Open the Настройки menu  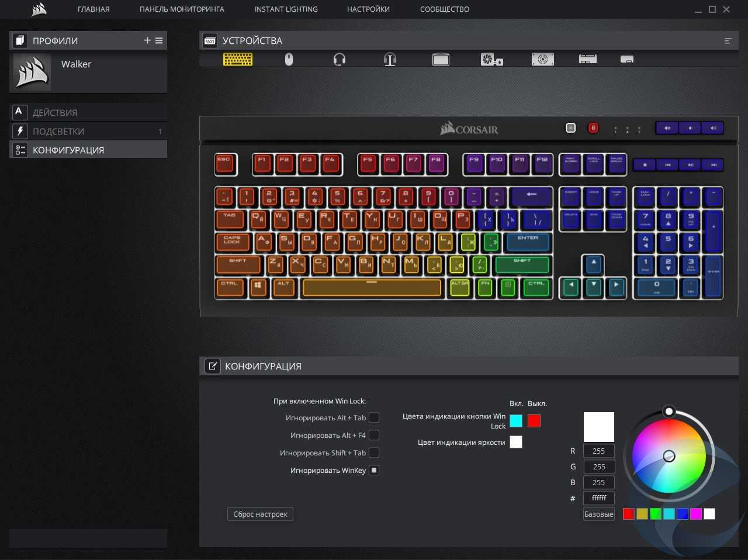pyautogui.click(x=368, y=9)
